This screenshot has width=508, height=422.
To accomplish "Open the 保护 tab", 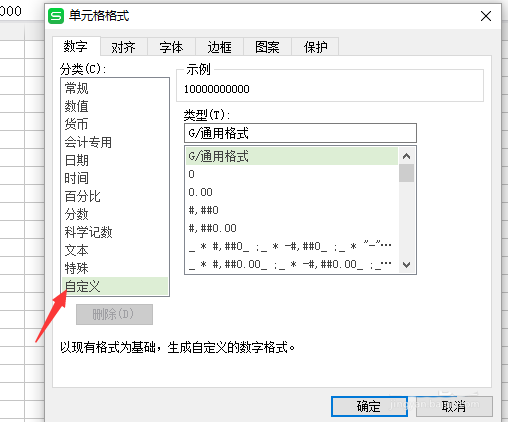I will (x=315, y=47).
